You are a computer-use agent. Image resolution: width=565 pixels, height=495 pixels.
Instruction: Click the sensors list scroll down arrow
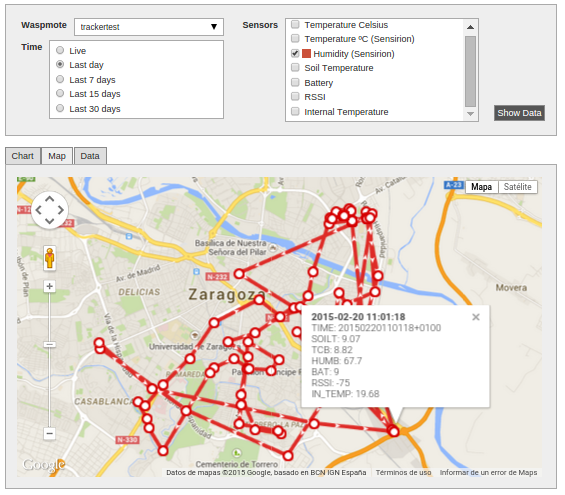click(470, 114)
